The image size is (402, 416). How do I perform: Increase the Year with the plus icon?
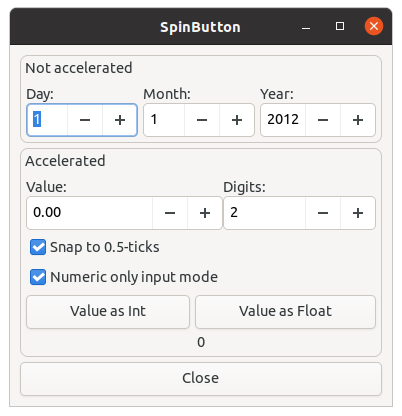[x=358, y=120]
